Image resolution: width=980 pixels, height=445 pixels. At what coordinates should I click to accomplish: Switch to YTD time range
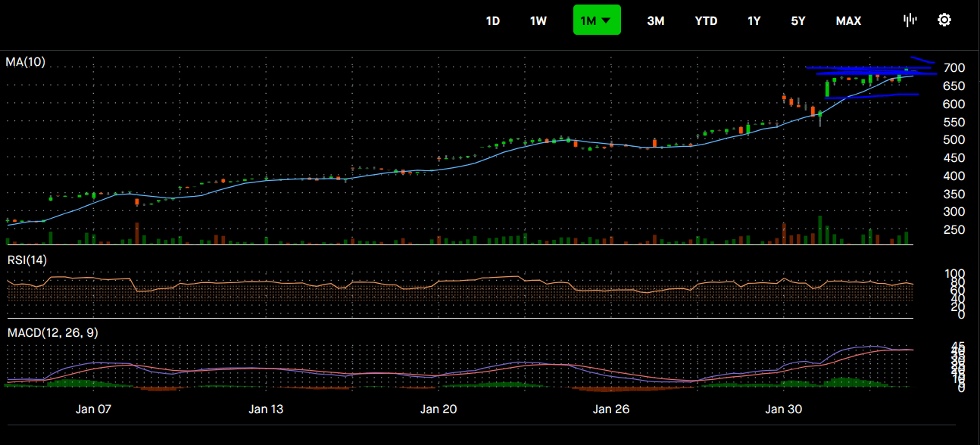(x=707, y=21)
